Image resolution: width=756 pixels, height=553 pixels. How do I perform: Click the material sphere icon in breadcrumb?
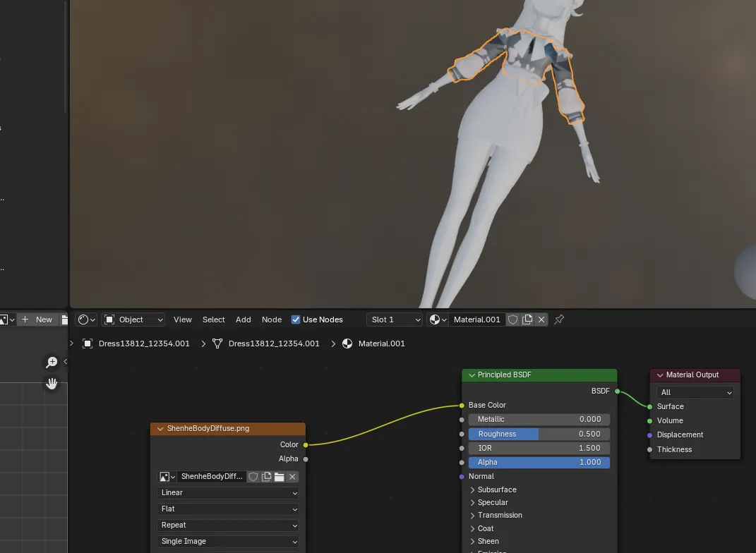347,344
